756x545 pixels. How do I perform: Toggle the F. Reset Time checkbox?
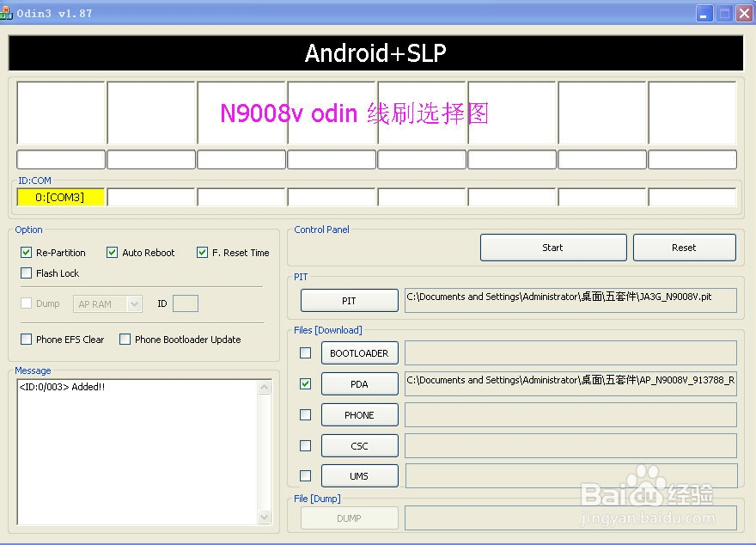(x=202, y=252)
